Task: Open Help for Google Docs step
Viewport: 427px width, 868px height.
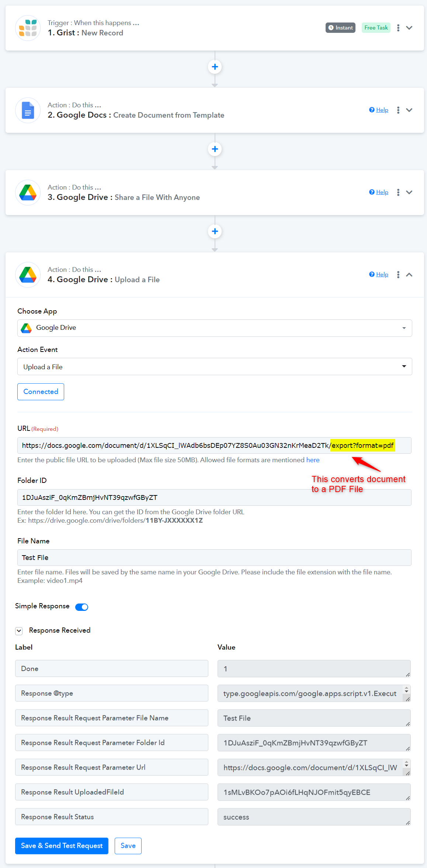Action: (379, 110)
